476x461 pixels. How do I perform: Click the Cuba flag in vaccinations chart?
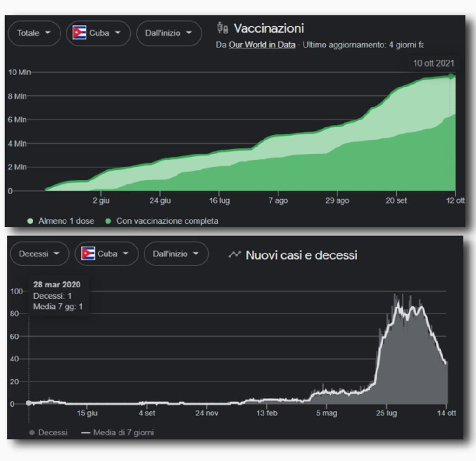79,33
